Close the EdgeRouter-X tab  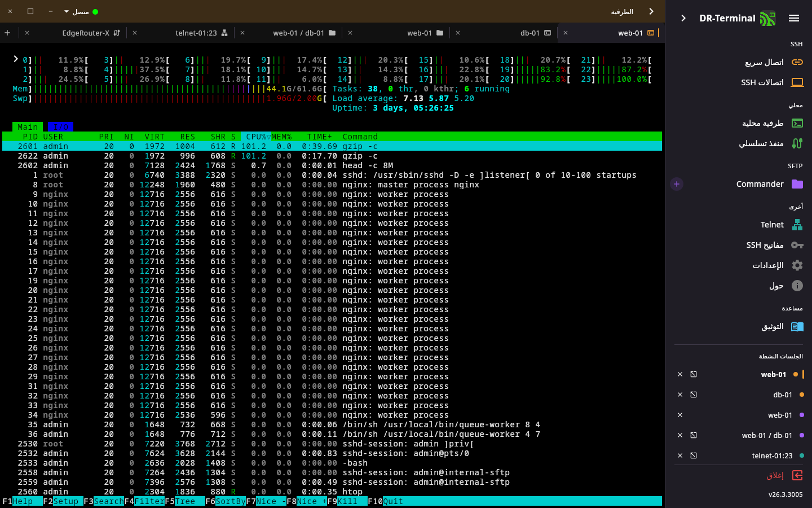(x=27, y=33)
